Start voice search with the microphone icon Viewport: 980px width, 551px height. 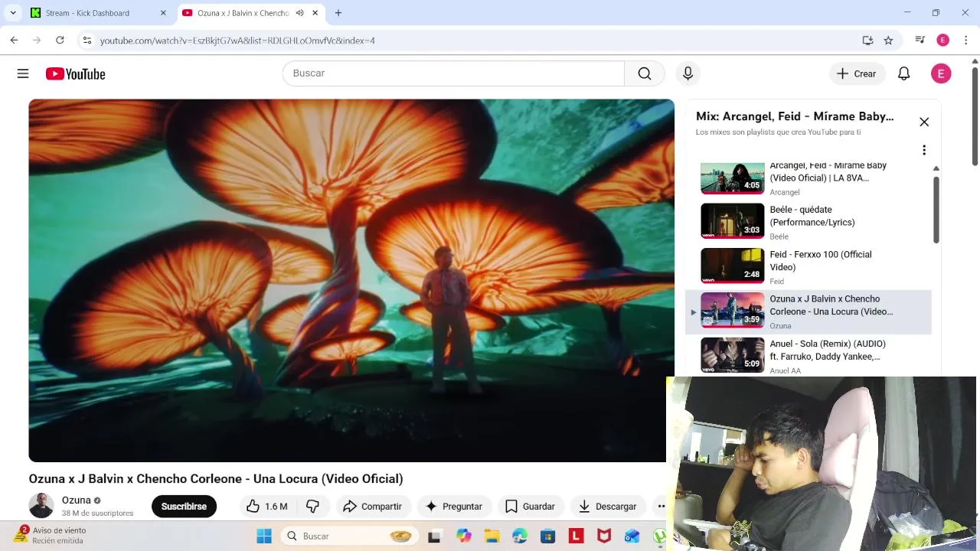click(x=688, y=73)
